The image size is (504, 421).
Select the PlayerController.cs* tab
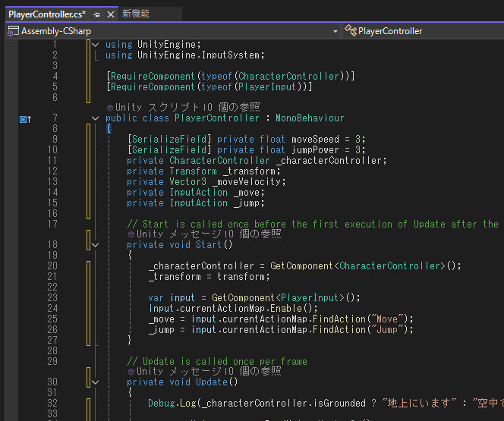(46, 14)
